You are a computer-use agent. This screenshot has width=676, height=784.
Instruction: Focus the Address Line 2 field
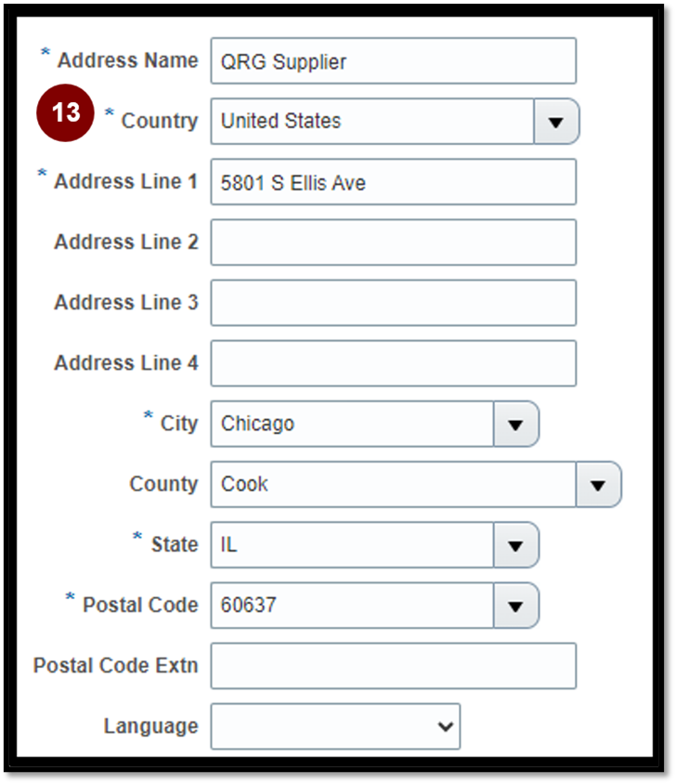(x=394, y=242)
